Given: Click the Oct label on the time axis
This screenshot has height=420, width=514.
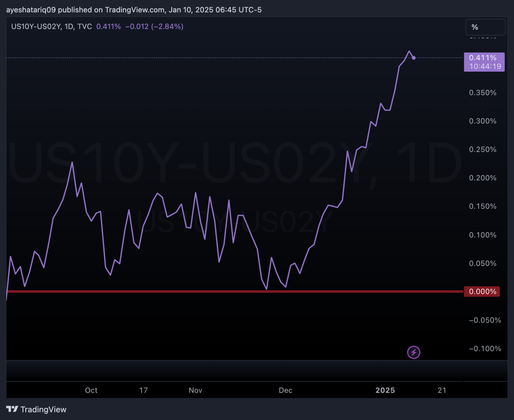Looking at the screenshot, I should click(91, 391).
